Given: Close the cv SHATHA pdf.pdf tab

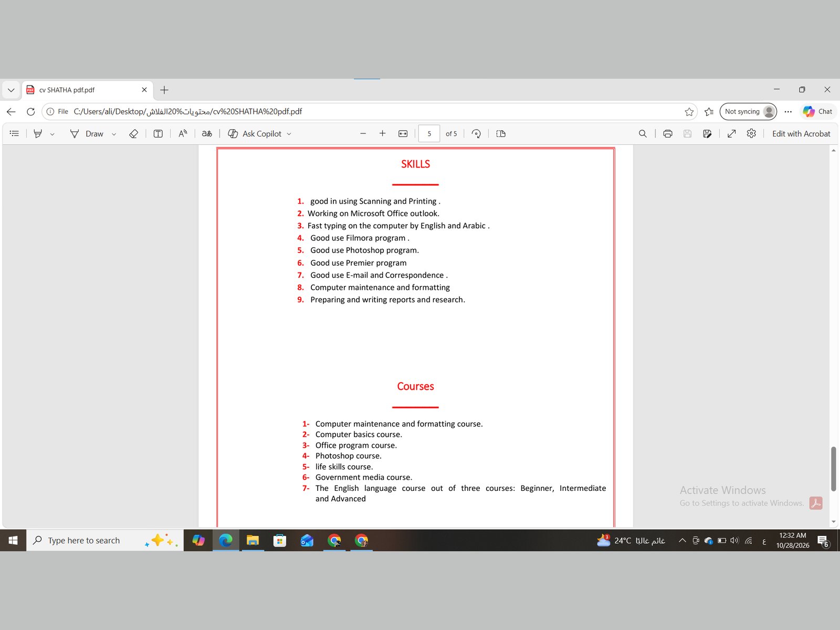Looking at the screenshot, I should coord(144,90).
